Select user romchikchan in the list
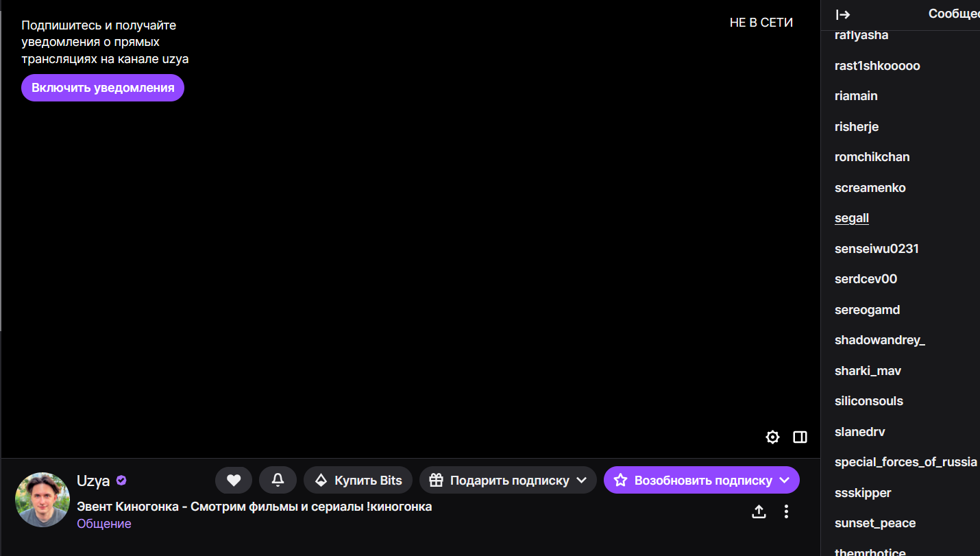This screenshot has width=980, height=556. [872, 157]
